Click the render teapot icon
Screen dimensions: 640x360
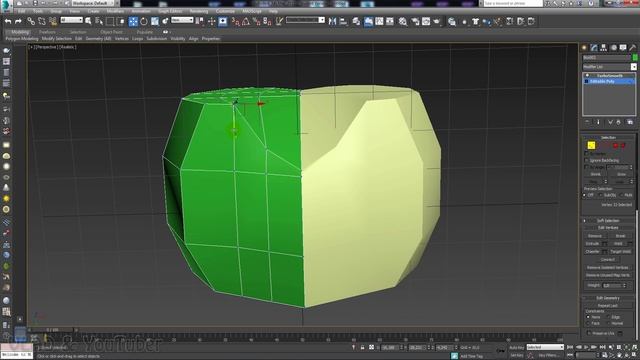coord(437,21)
